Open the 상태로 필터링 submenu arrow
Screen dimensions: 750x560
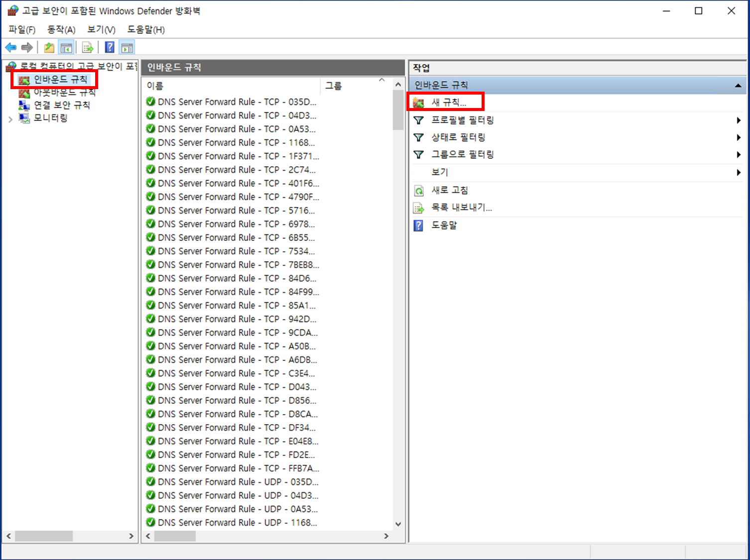pos(739,137)
